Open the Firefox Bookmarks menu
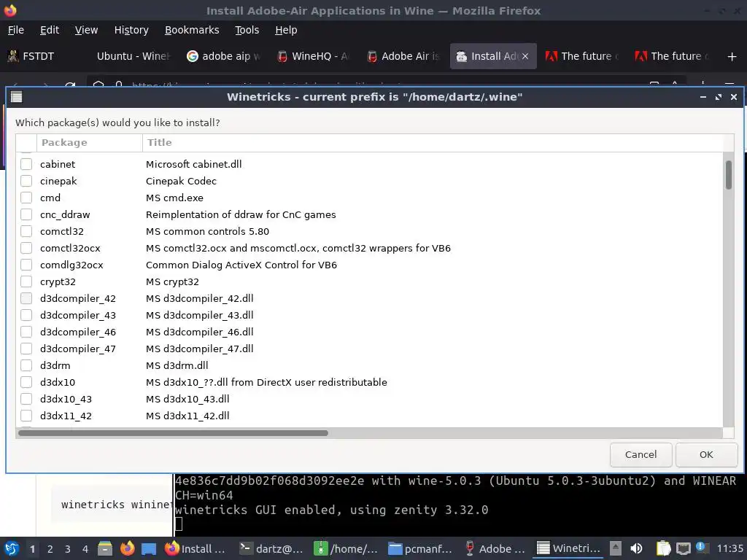Screen dimensions: 747x560 click(192, 30)
